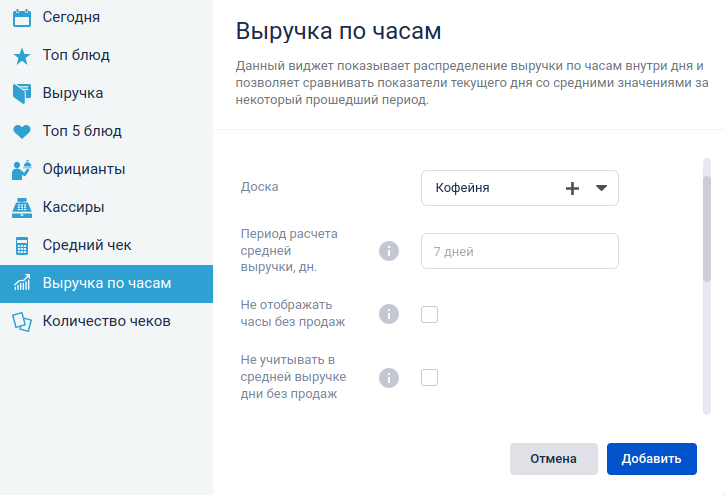Click the receipts icon for Количество чеков

[22, 322]
